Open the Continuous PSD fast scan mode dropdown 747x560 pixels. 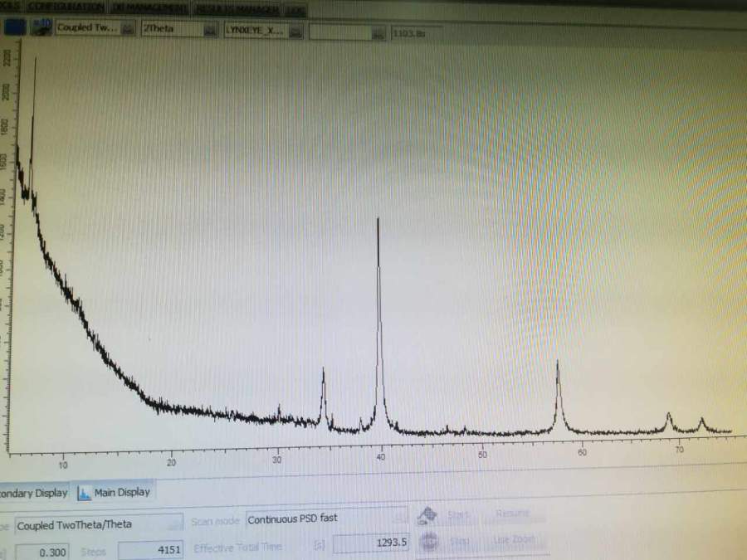(327, 519)
